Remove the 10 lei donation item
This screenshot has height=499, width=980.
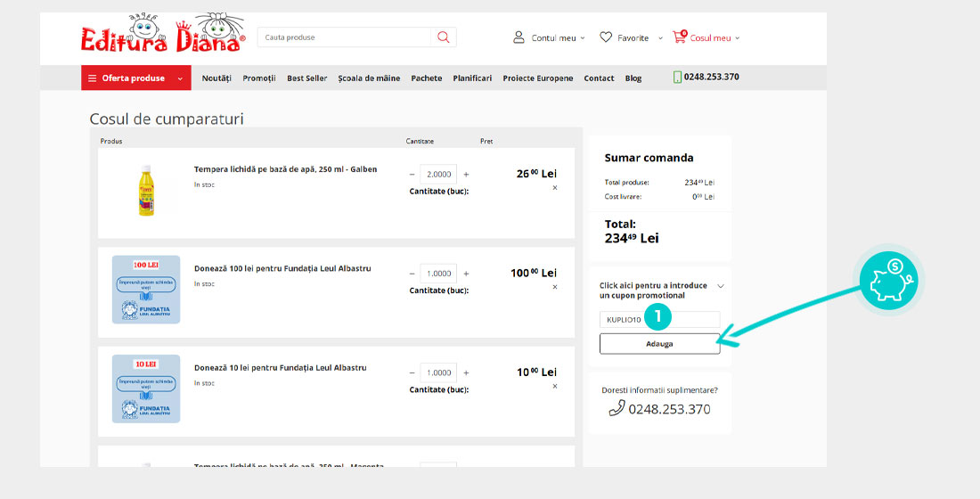554,386
